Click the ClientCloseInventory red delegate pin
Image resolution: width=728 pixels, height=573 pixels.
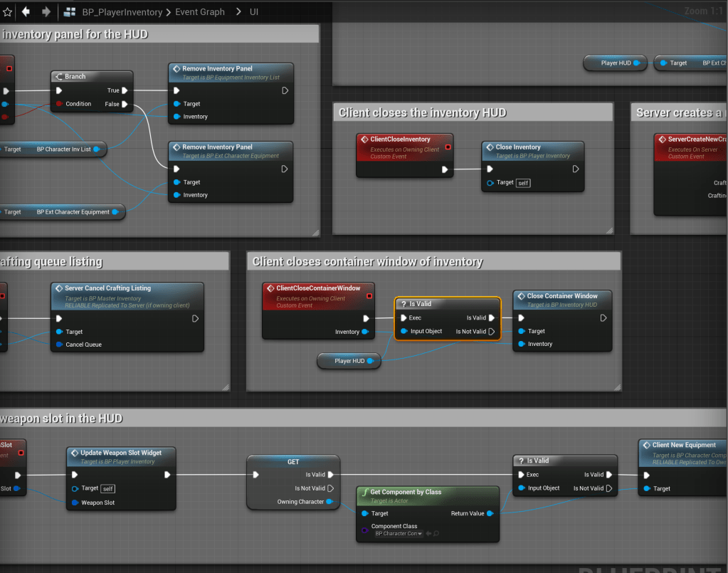(448, 147)
